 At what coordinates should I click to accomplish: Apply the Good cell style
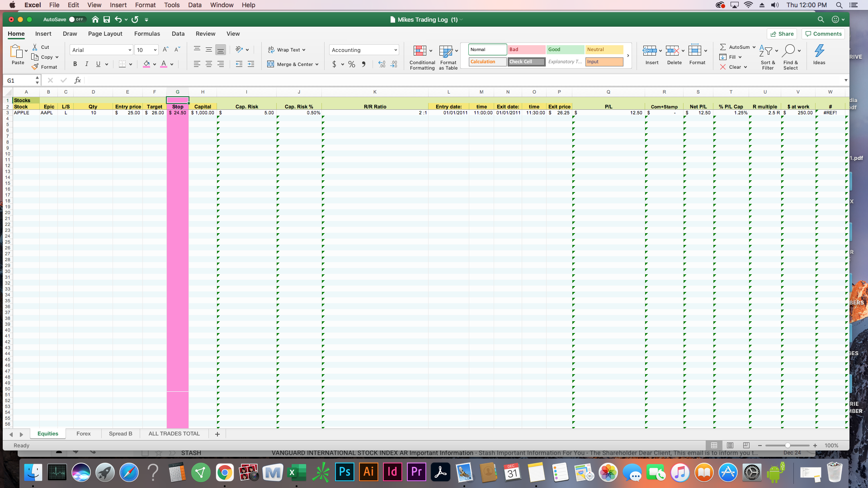565,50
